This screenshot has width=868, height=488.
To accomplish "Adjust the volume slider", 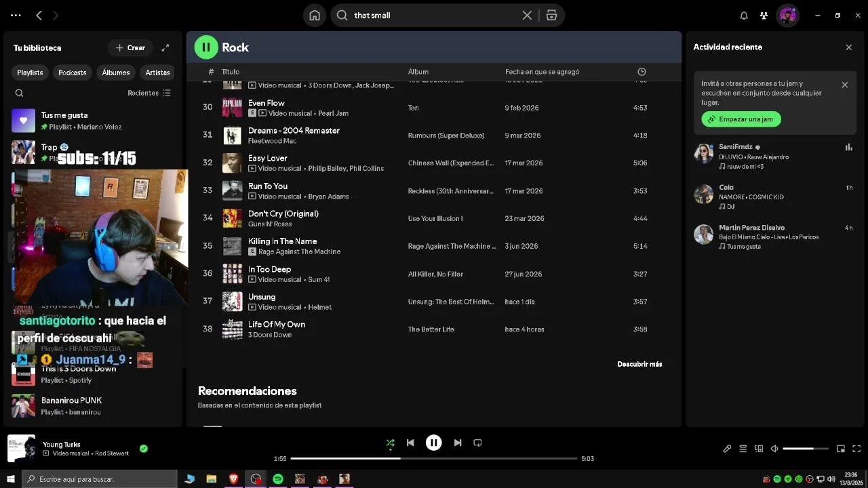I will click(806, 449).
